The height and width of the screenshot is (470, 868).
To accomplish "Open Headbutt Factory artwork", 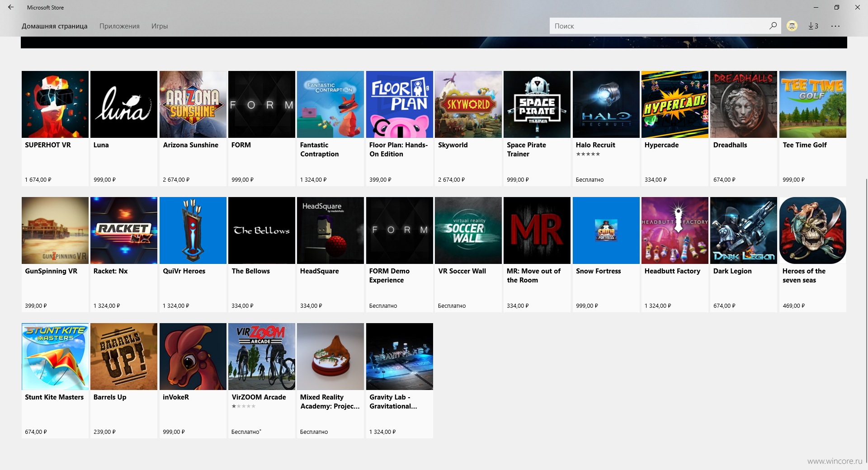I will [x=675, y=230].
